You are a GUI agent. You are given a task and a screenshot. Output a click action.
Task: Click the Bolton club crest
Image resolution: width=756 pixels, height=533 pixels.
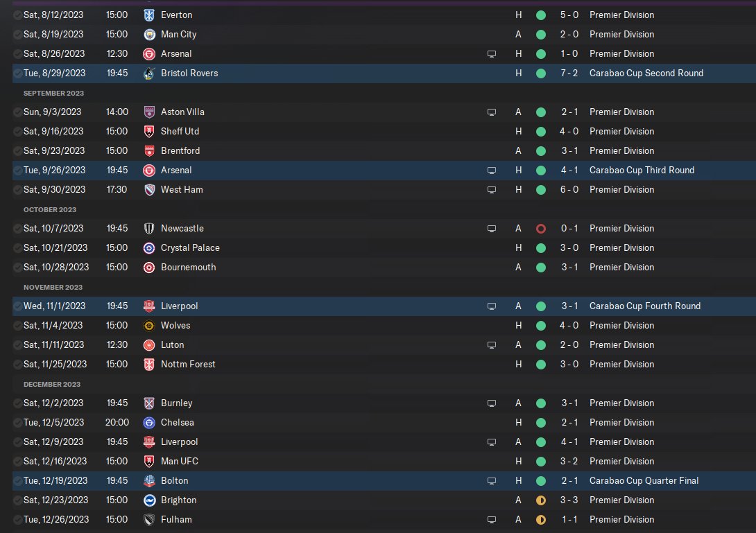148,480
